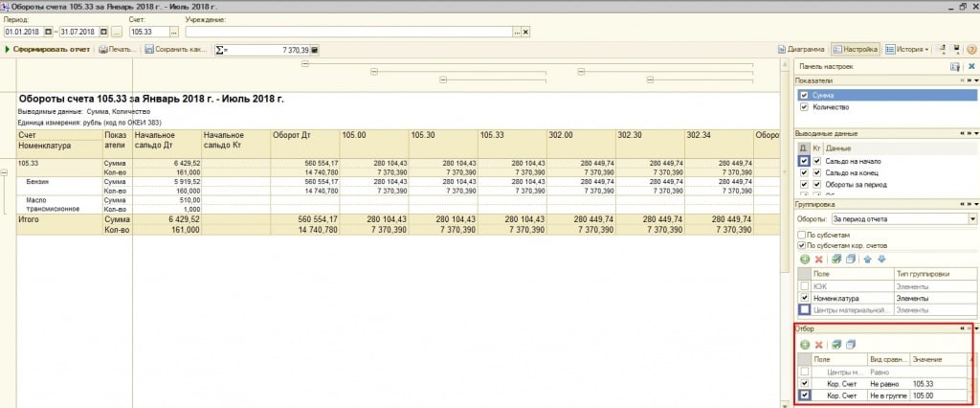Click account 105.33 selection ellipsis button
This screenshot has width=980, height=408.
point(174,32)
